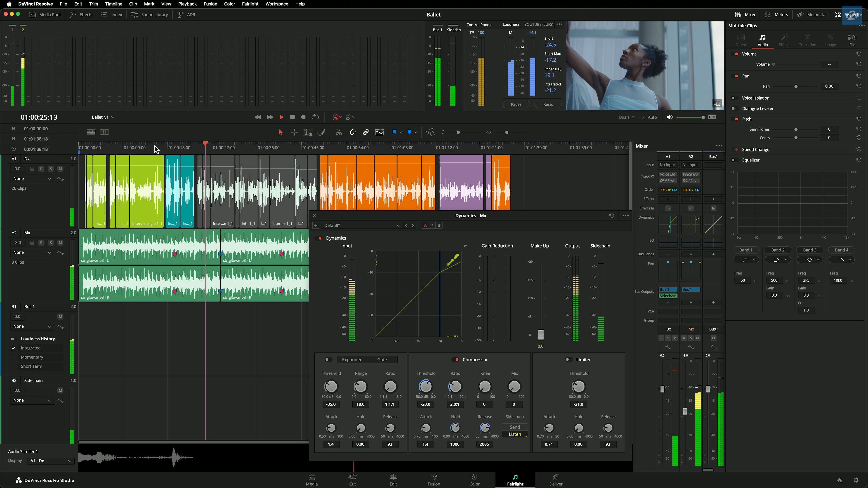The width and height of the screenshot is (868, 488).
Task: Switch to the Color page tab
Action: [x=474, y=480]
